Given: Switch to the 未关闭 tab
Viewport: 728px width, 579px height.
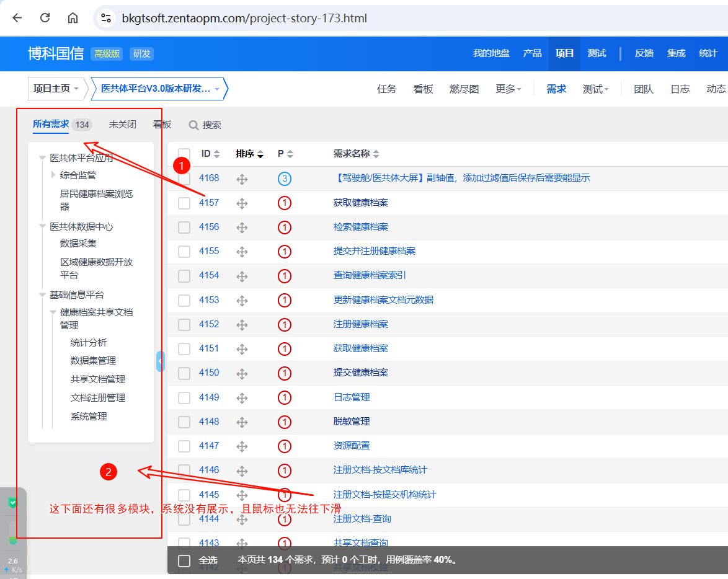Looking at the screenshot, I should pos(123,125).
